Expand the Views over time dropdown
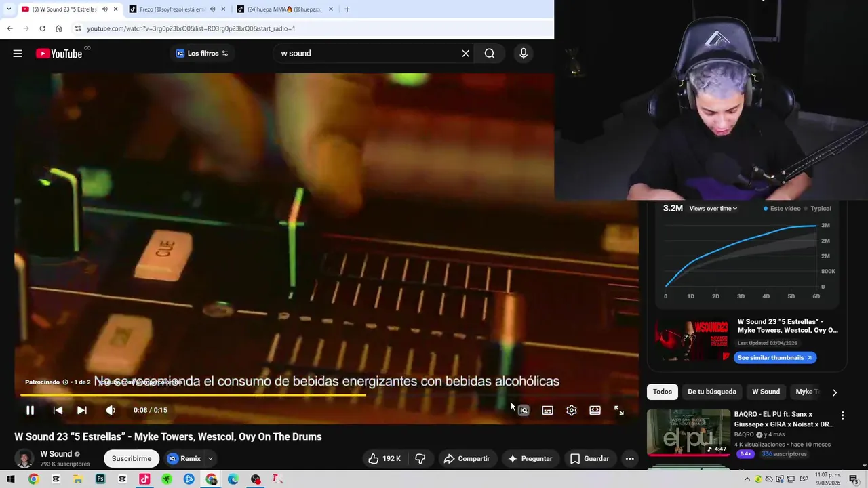868x488 pixels. click(713, 209)
